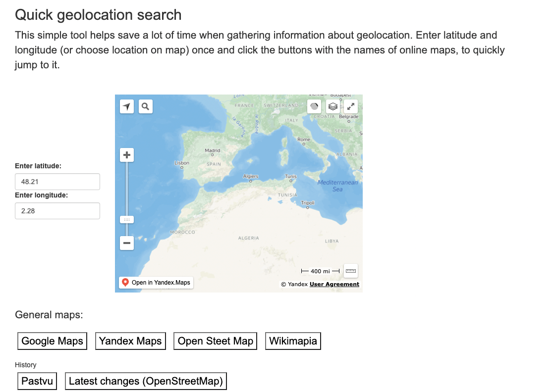Screen dimensions: 554x392
Task: Click the map zoom slider handle
Action: click(127, 219)
